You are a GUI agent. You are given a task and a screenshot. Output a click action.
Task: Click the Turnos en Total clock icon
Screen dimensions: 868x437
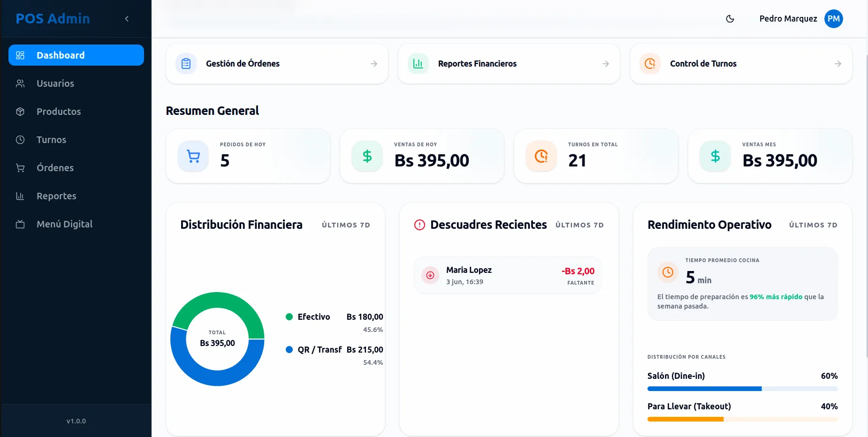pos(541,156)
